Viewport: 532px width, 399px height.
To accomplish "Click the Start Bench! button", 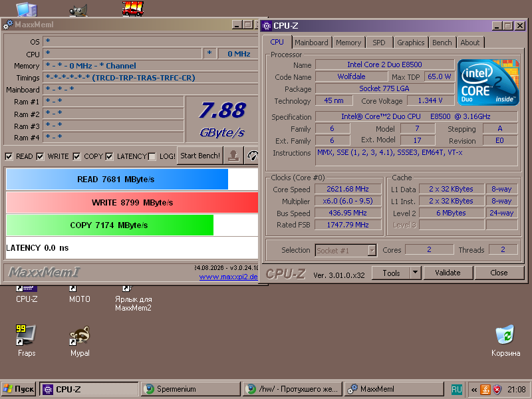I will click(x=200, y=156).
